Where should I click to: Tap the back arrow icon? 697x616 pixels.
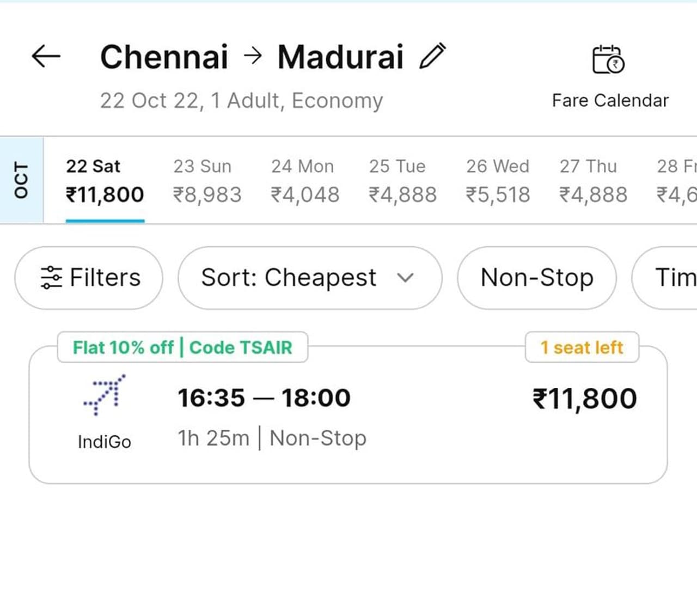(x=46, y=56)
